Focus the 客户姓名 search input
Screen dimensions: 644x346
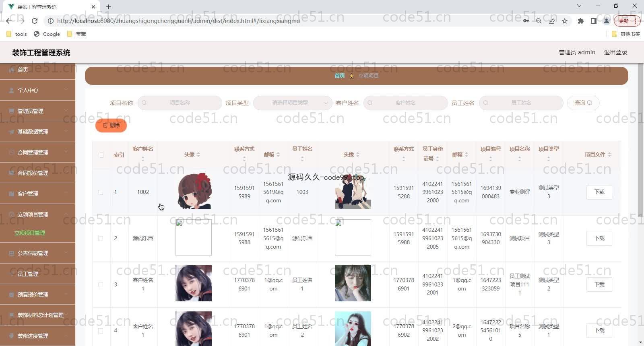click(405, 103)
